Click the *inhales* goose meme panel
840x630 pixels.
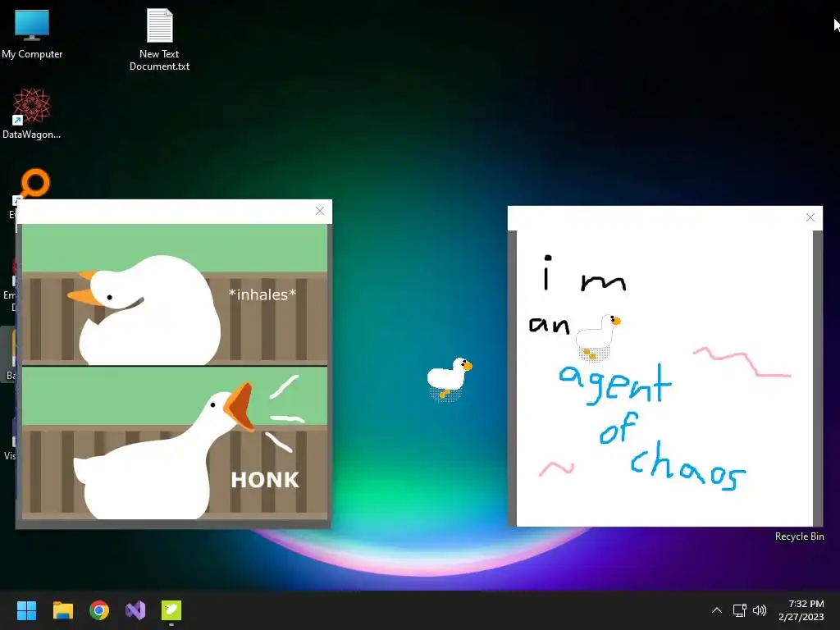pos(175,294)
